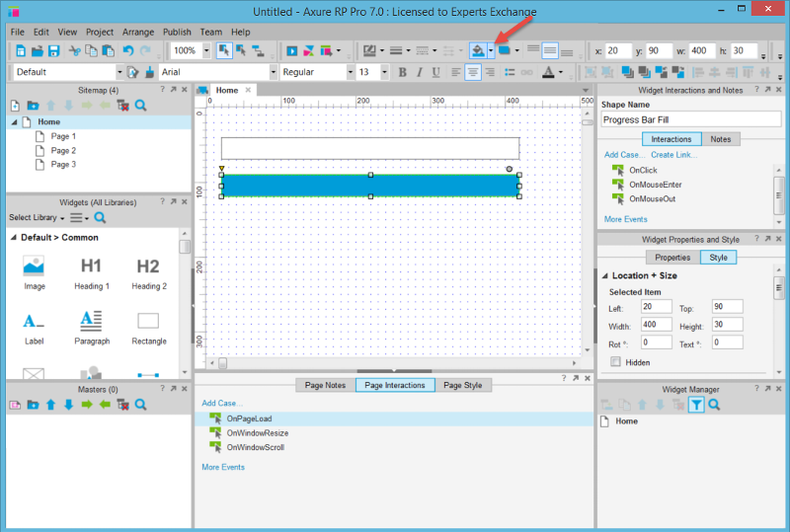Add a new page in Sitemap
790x532 pixels.
[x=16, y=106]
